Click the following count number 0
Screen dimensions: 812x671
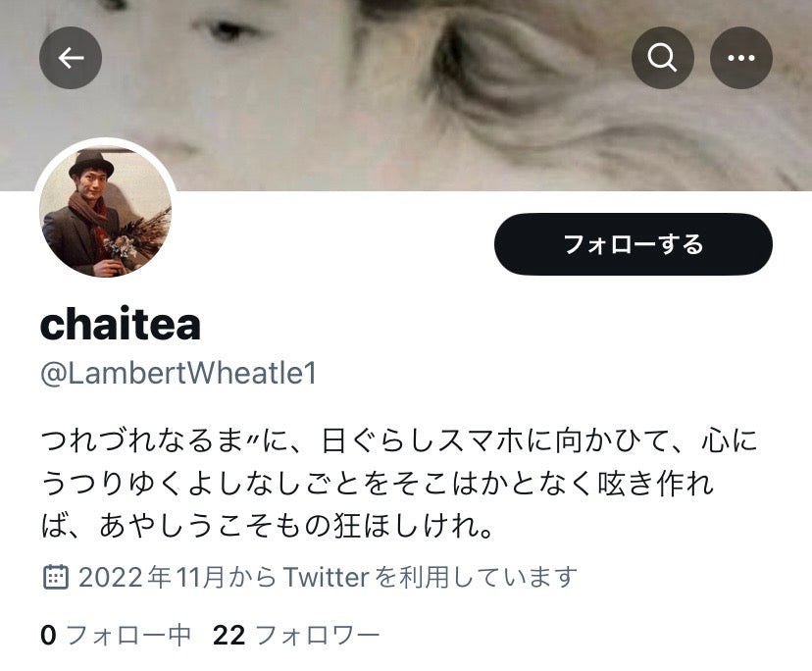(48, 636)
